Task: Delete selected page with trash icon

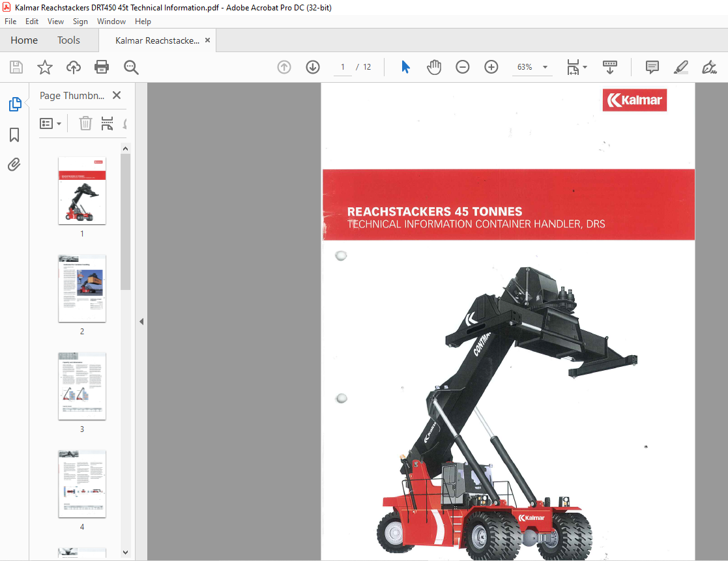Action: pyautogui.click(x=85, y=123)
